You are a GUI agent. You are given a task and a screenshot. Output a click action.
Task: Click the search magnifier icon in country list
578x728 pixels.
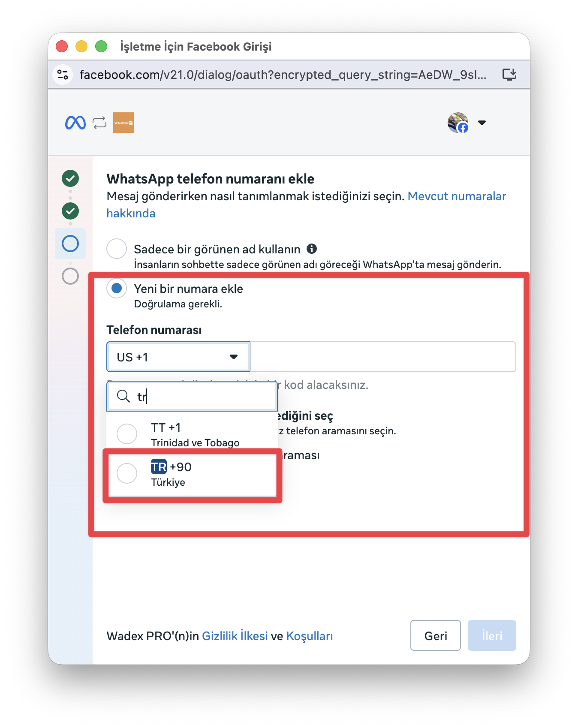tap(123, 396)
